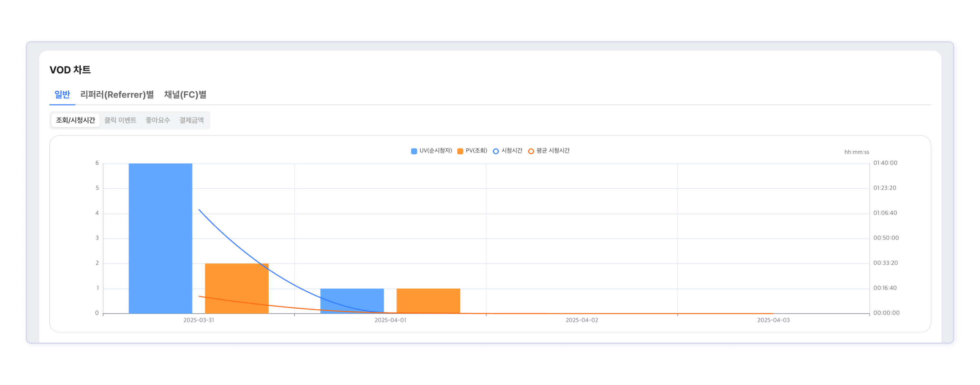Click the UV(순시청자) legend label
This screenshot has height=385, width=980.
click(436, 151)
